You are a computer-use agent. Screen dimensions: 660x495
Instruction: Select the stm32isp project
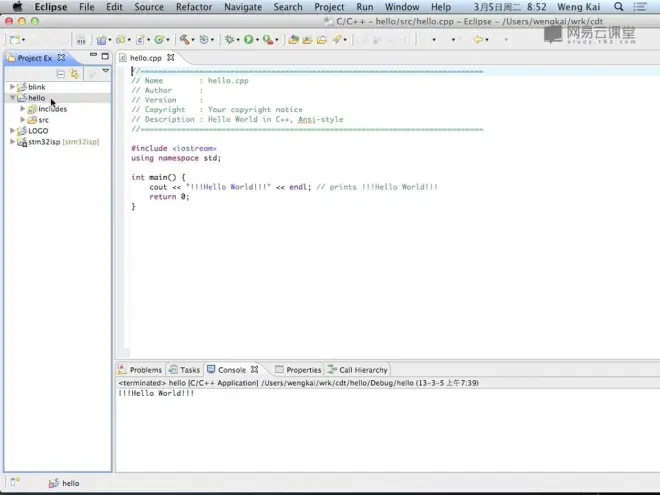click(44, 142)
